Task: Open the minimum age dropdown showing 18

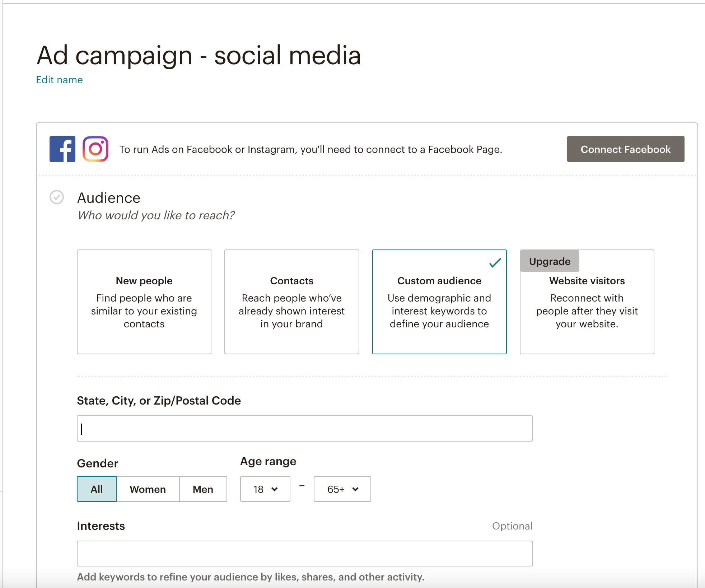Action: [265, 489]
